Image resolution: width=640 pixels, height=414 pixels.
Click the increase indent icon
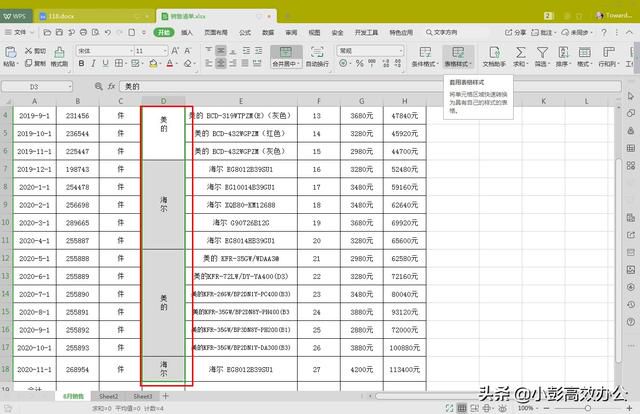pyautogui.click(x=258, y=51)
